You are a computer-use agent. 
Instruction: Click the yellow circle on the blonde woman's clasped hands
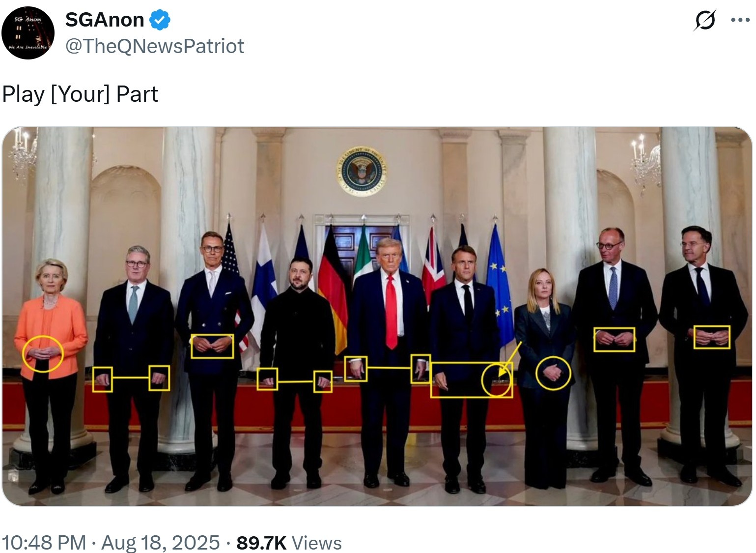[553, 373]
